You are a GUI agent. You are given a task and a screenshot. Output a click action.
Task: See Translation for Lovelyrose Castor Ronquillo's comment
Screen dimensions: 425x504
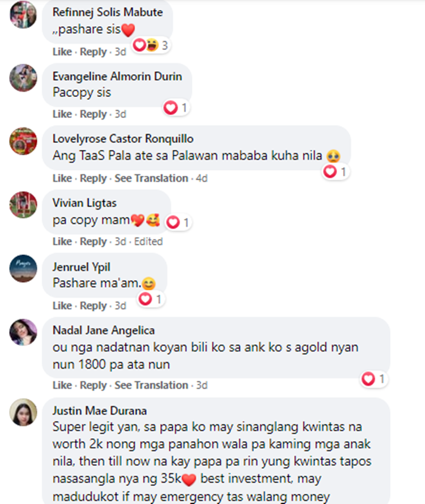tap(151, 178)
